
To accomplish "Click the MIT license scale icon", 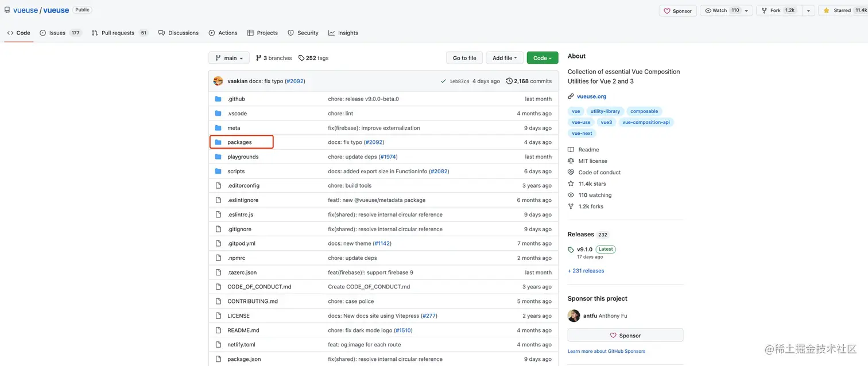I will pos(571,161).
